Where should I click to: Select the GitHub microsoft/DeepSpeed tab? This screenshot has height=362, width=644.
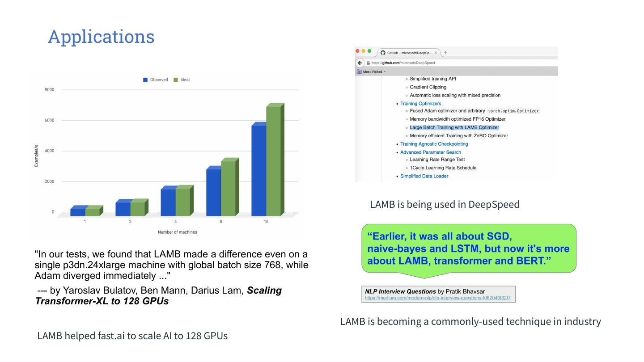click(x=409, y=53)
